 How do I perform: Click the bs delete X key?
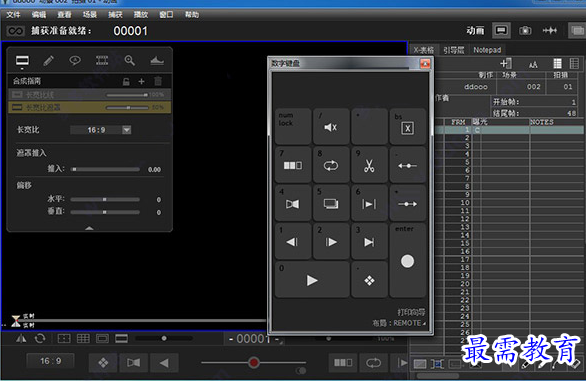pyautogui.click(x=407, y=126)
